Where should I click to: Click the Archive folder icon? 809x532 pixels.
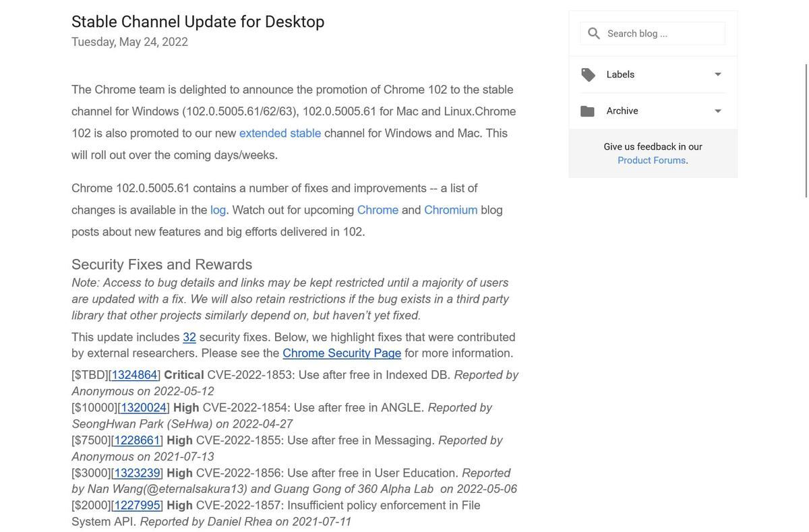coord(588,111)
